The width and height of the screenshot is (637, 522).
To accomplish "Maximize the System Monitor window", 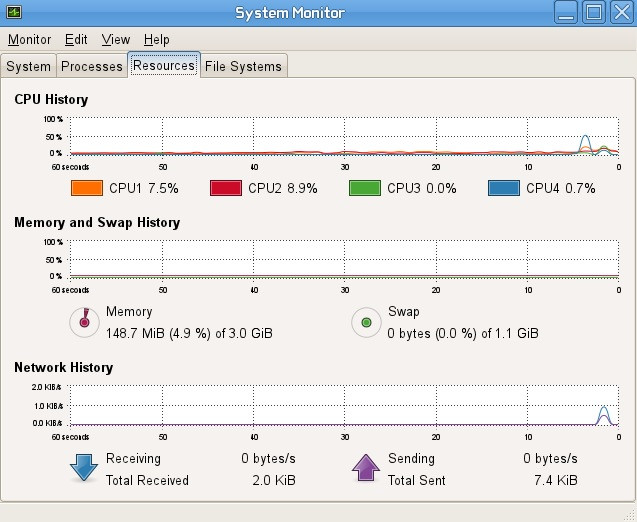I will point(594,13).
